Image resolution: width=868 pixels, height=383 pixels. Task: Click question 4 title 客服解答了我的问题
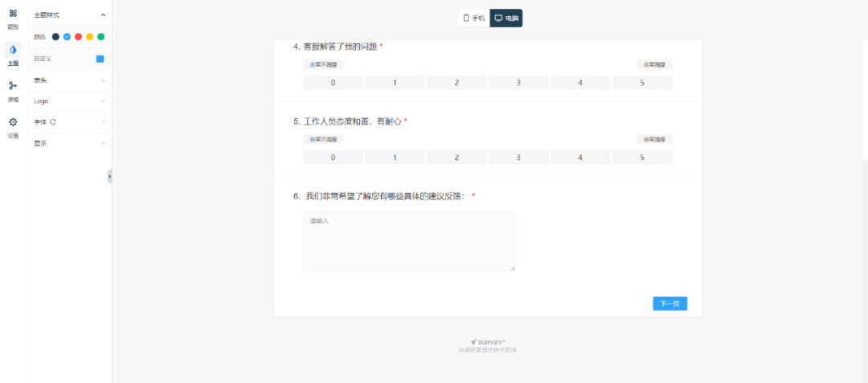[x=340, y=47]
